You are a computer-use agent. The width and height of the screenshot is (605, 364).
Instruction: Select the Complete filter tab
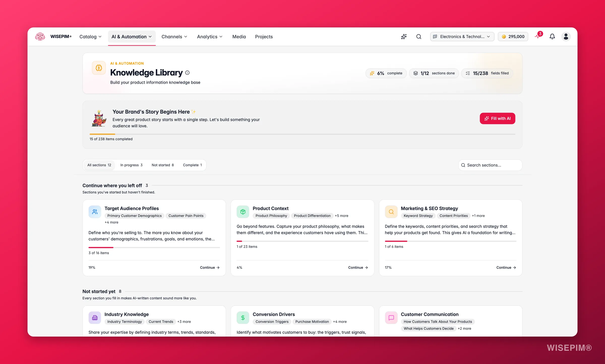tap(192, 165)
